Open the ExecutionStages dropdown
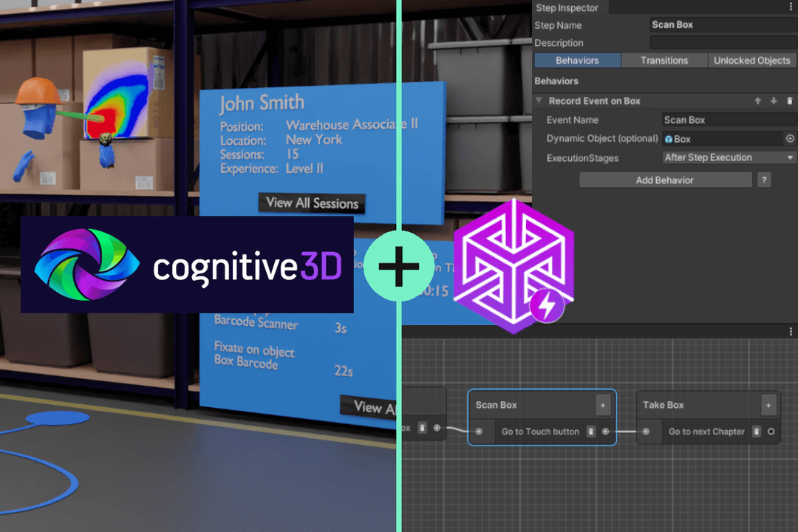 [728, 157]
